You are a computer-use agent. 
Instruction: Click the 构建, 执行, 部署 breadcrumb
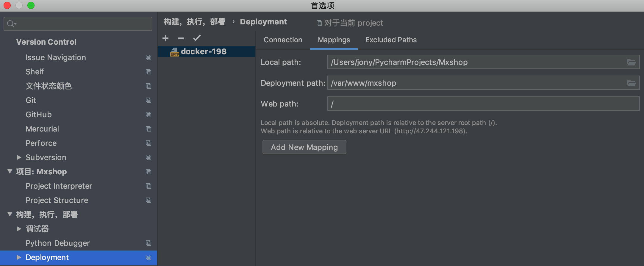click(195, 22)
